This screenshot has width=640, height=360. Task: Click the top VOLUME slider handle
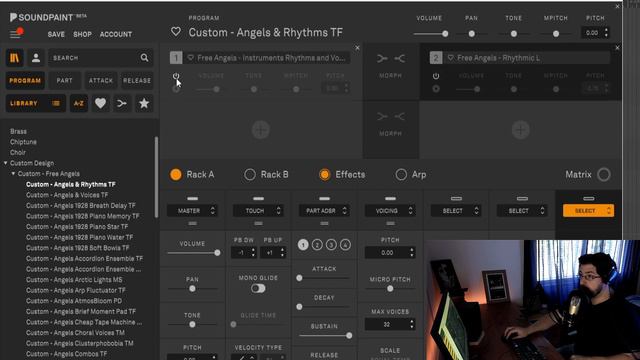click(445, 34)
